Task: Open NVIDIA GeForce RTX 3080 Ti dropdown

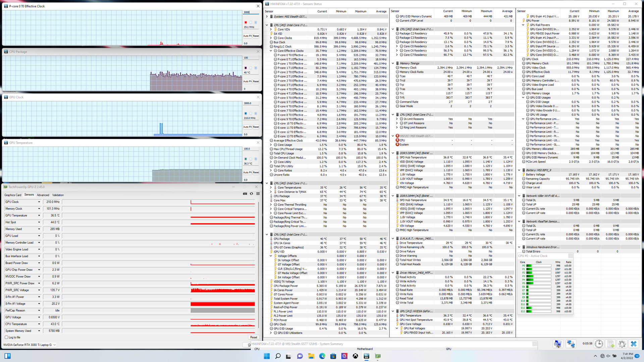Action: coord(55,345)
